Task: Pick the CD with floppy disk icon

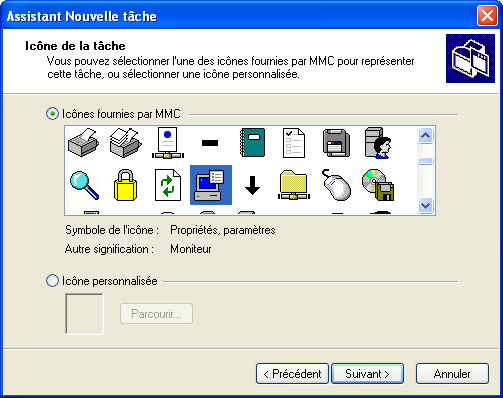Action: point(378,185)
